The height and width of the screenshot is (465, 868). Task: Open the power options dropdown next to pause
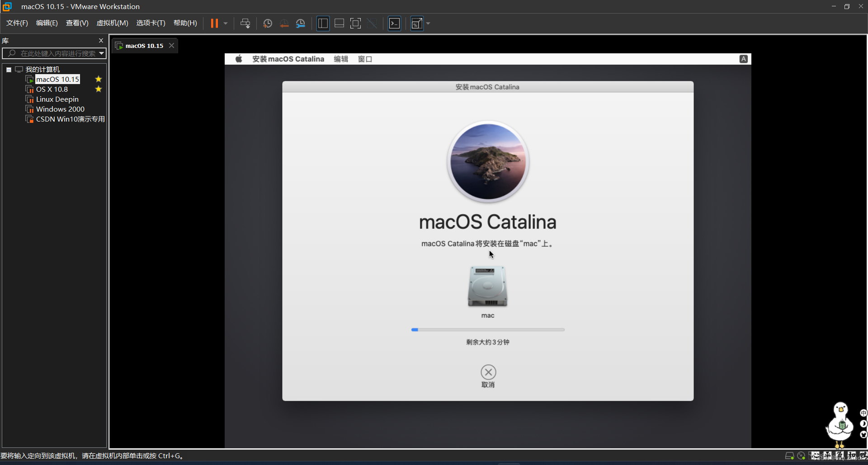click(x=226, y=23)
